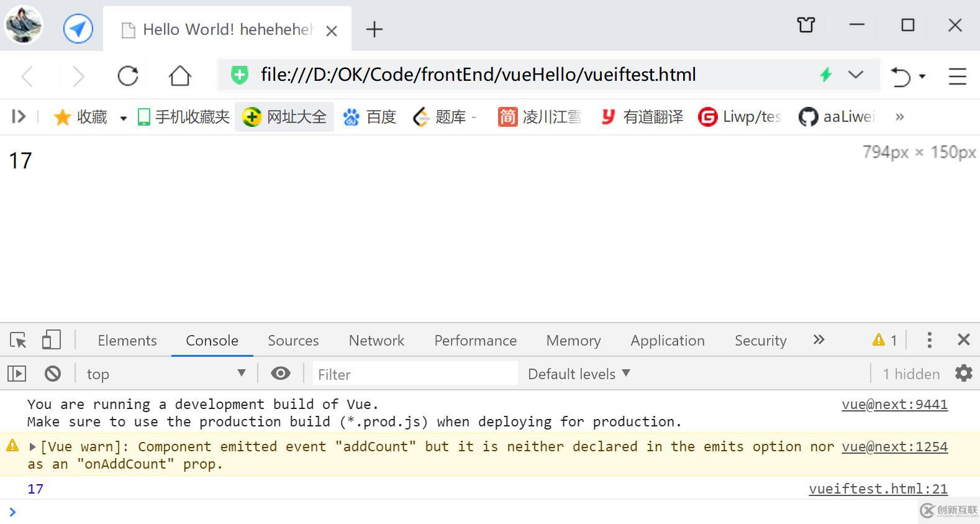This screenshot has height=524, width=980.
Task: Switch to the Security tab
Action: (x=761, y=341)
